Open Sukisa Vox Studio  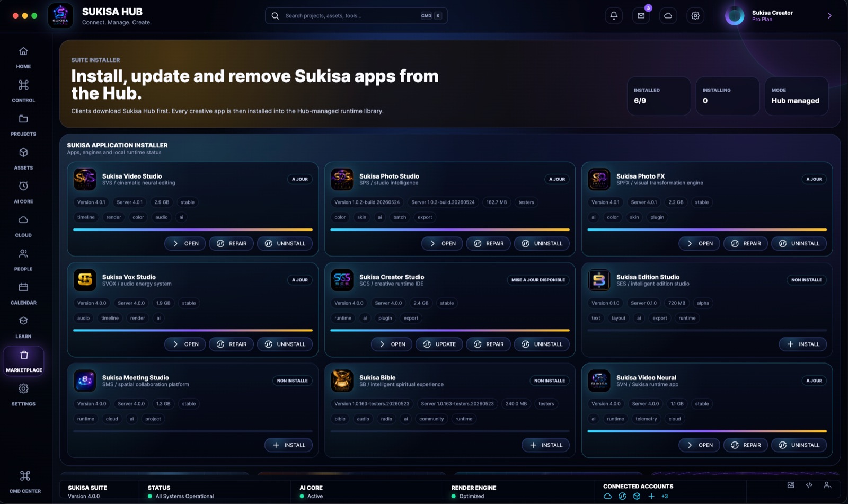(x=185, y=344)
